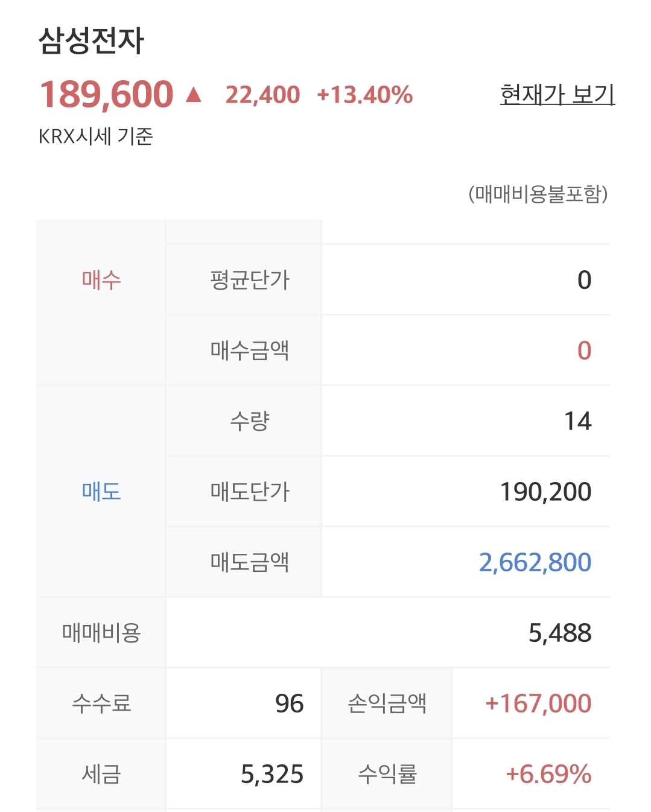Tap the 삼성전자 stock title
The height and width of the screenshot is (812, 651).
click(x=91, y=41)
